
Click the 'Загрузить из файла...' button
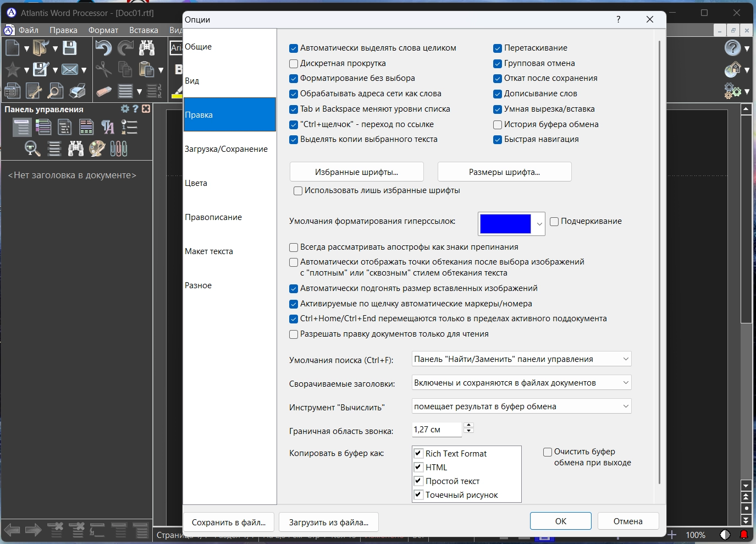[x=329, y=522]
